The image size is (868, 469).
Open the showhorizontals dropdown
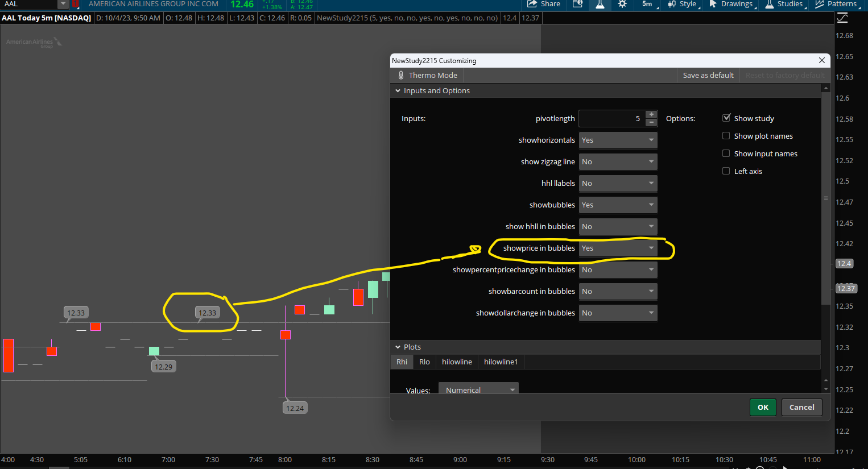pyautogui.click(x=618, y=140)
